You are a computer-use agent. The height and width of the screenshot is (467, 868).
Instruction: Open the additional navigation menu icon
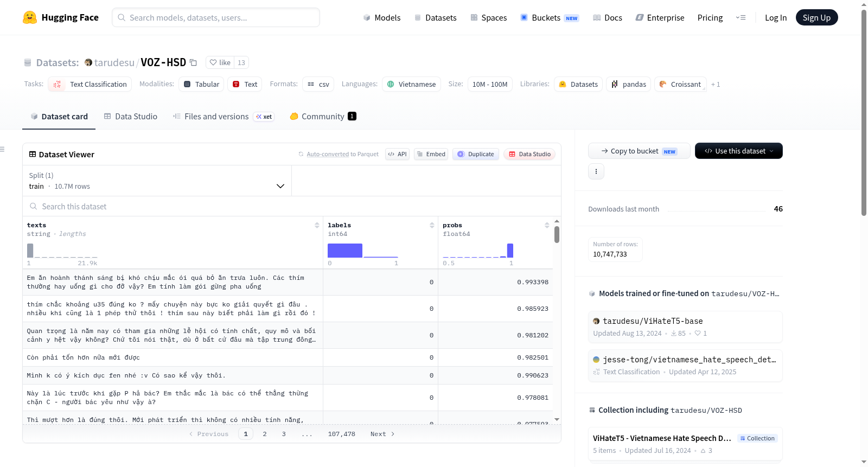pyautogui.click(x=741, y=18)
